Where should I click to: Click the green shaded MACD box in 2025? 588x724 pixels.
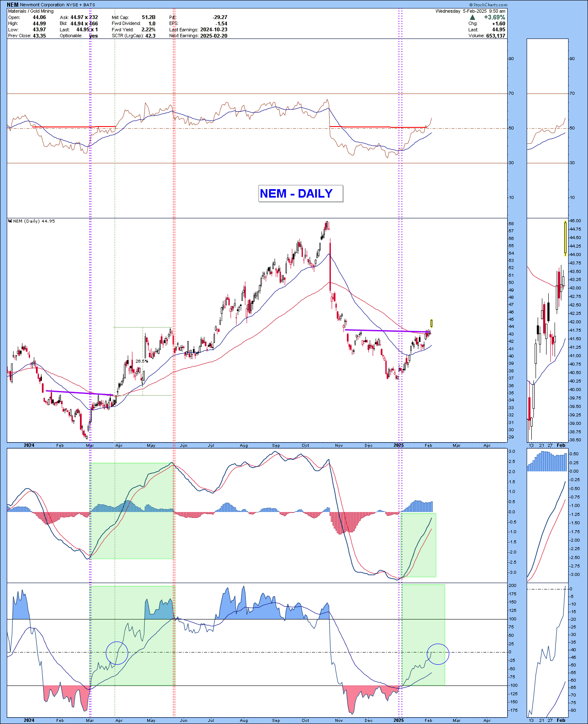[418, 545]
